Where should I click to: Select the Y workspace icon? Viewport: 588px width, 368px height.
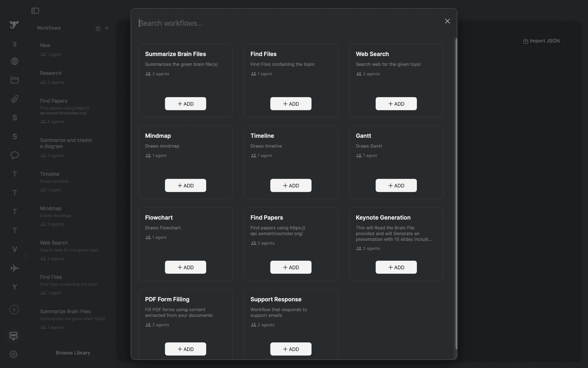[15, 287]
